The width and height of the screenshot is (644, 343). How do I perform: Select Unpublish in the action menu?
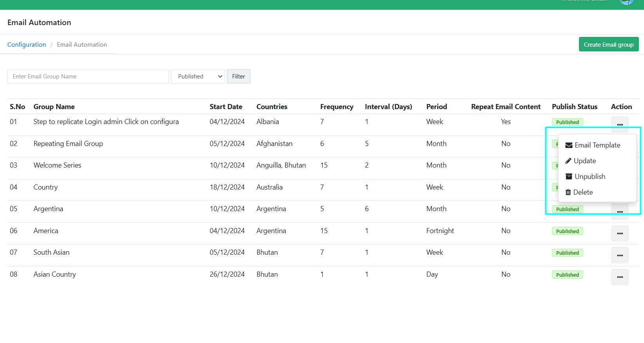[x=590, y=177]
